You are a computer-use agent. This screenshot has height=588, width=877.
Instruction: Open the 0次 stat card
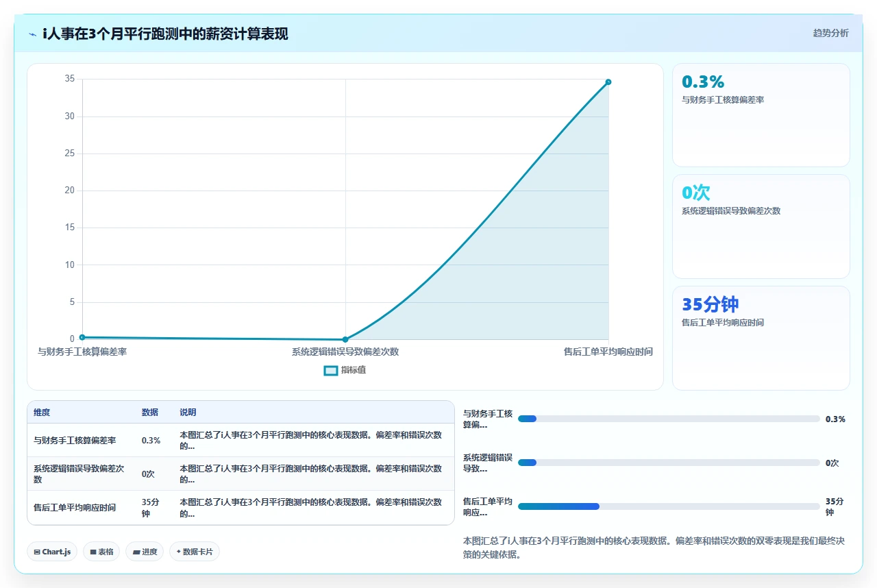tap(761, 226)
